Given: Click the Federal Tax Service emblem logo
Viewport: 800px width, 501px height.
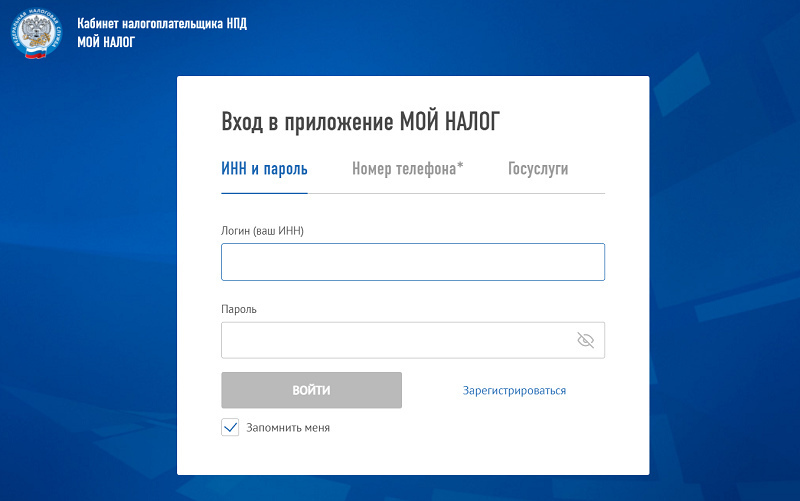Looking at the screenshot, I should pyautogui.click(x=42, y=33).
